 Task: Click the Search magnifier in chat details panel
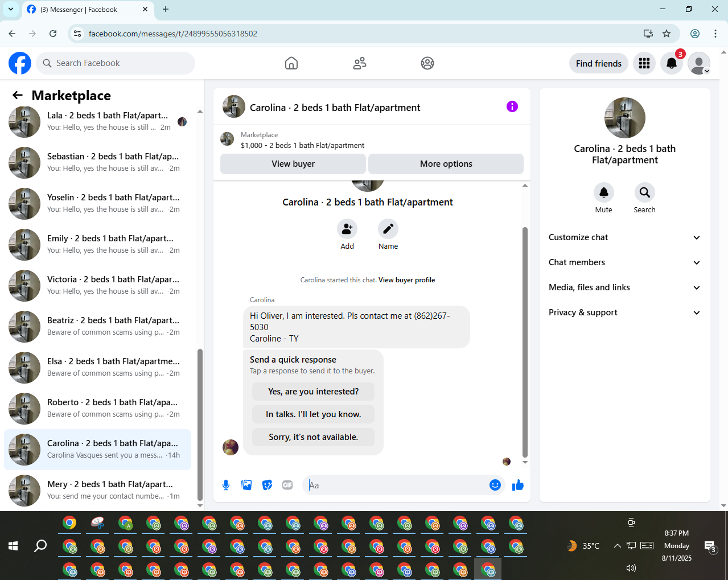click(645, 192)
